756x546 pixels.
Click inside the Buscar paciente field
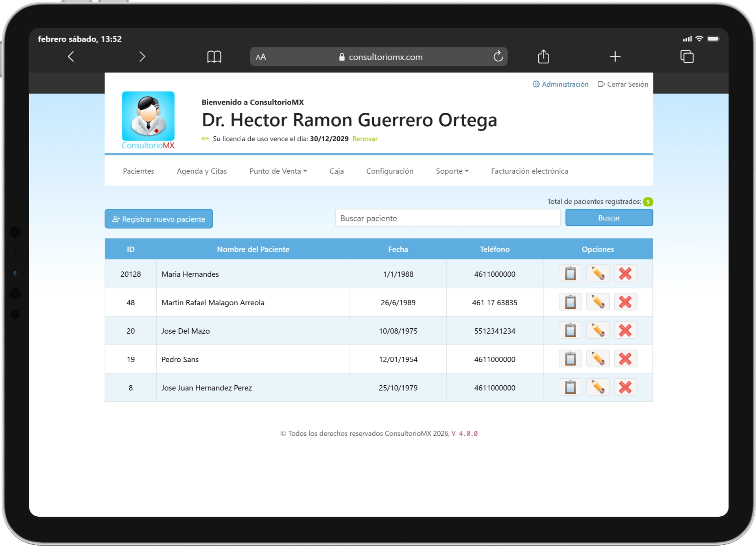pos(448,218)
